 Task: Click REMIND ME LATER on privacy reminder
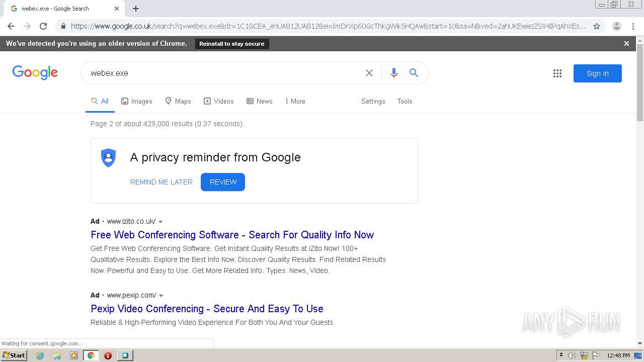point(162,182)
